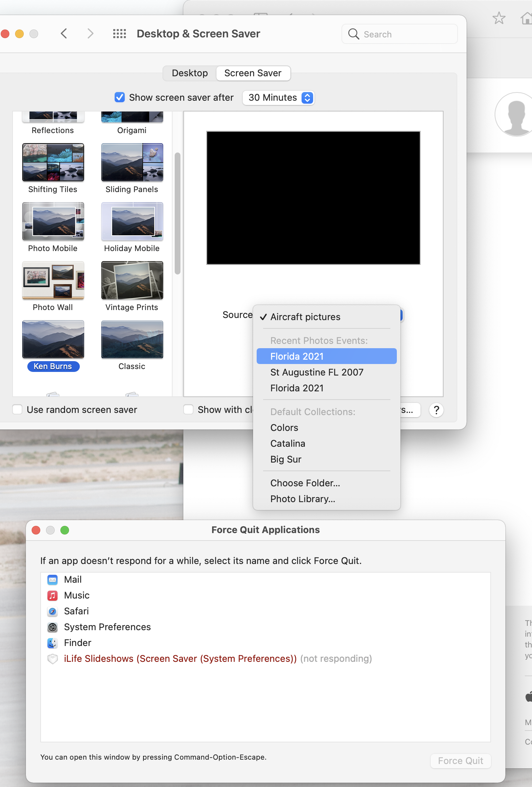Show all preferences grid
This screenshot has width=532, height=787.
click(119, 34)
